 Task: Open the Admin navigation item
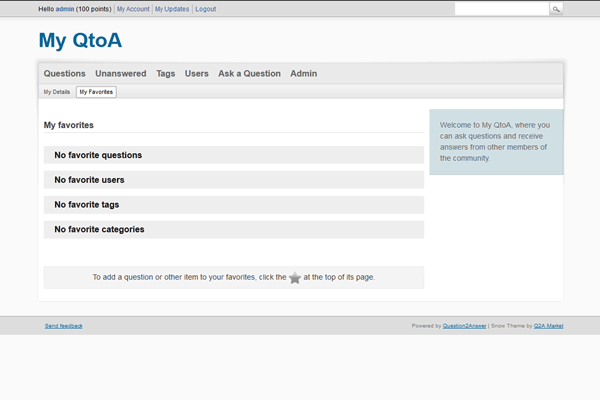click(x=304, y=74)
